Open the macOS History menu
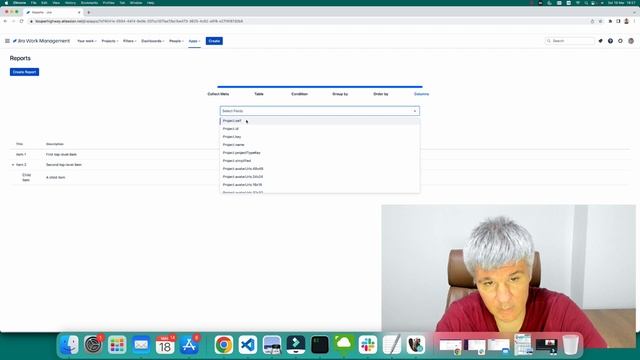Image resolution: width=640 pixels, height=360 pixels. click(x=70, y=3)
